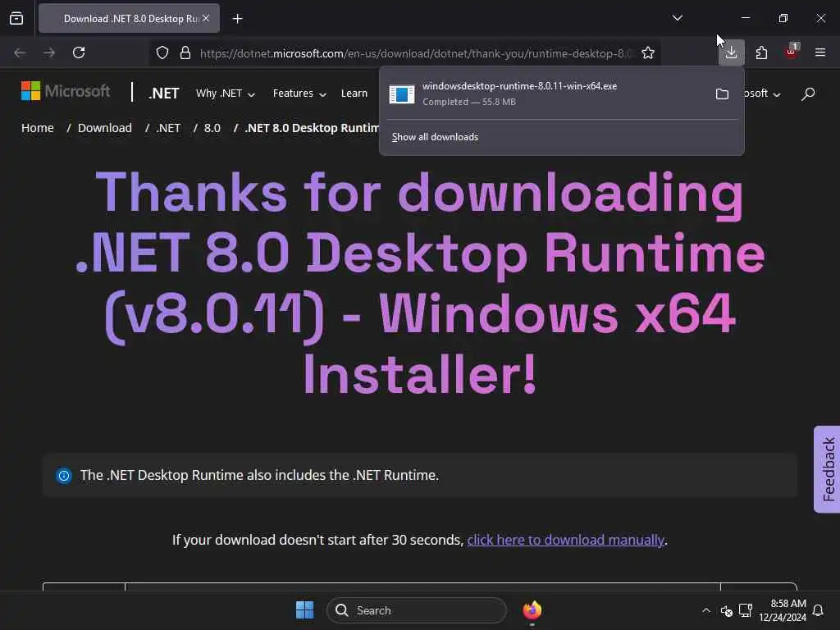
Task: Show the downloaded file in folder
Action: pos(722,94)
